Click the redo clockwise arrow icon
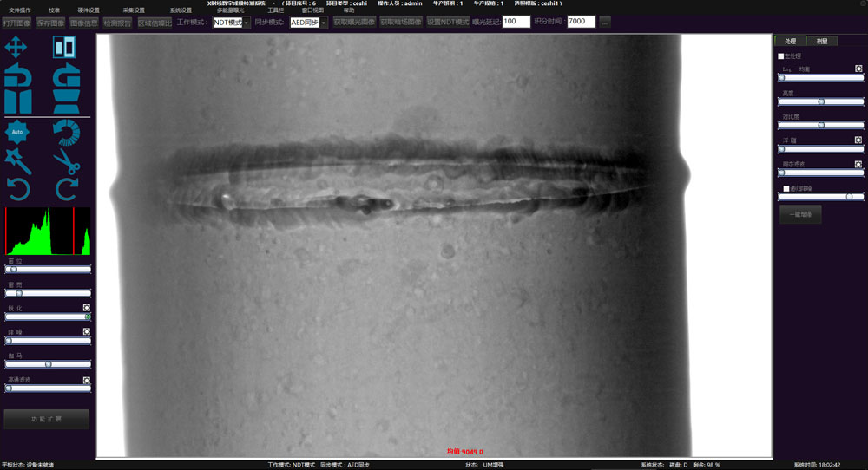 click(x=66, y=189)
